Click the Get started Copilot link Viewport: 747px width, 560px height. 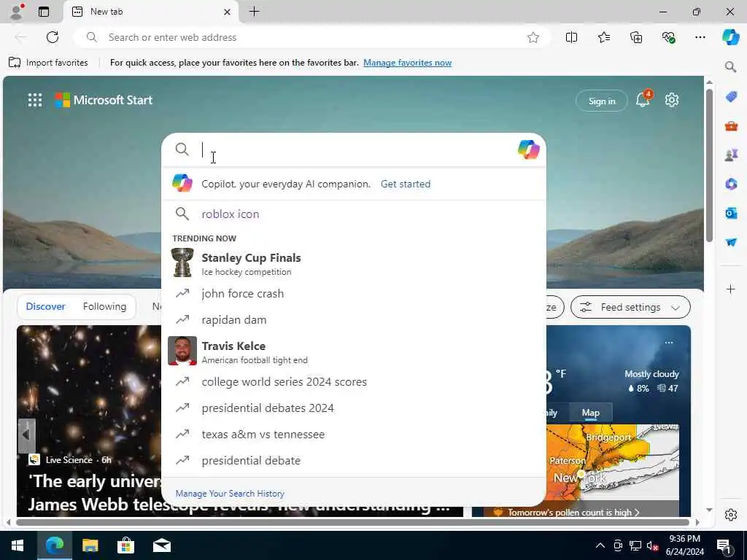pyautogui.click(x=406, y=184)
